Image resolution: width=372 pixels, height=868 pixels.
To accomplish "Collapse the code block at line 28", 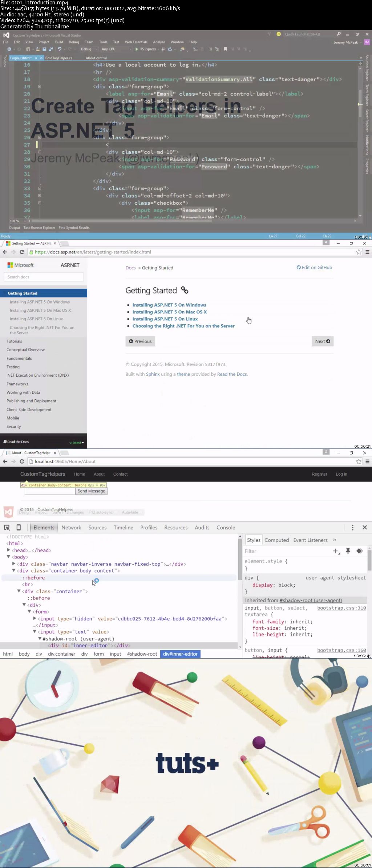I will [39, 152].
